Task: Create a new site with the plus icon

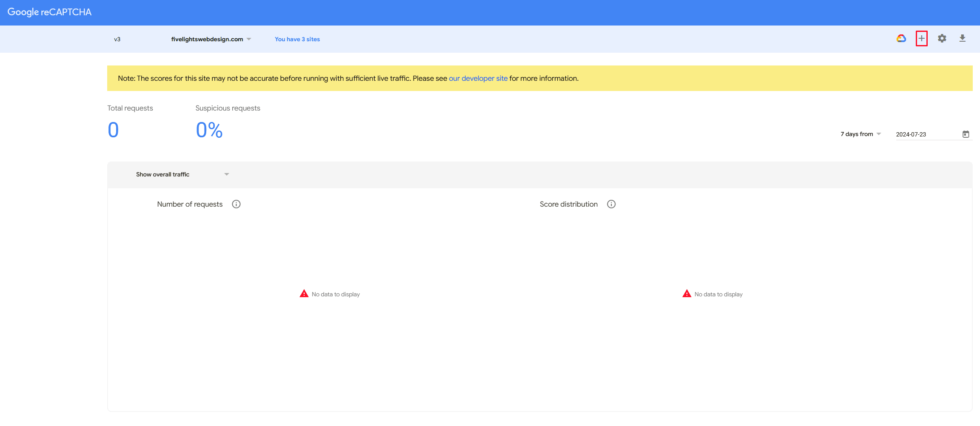Action: (x=921, y=38)
